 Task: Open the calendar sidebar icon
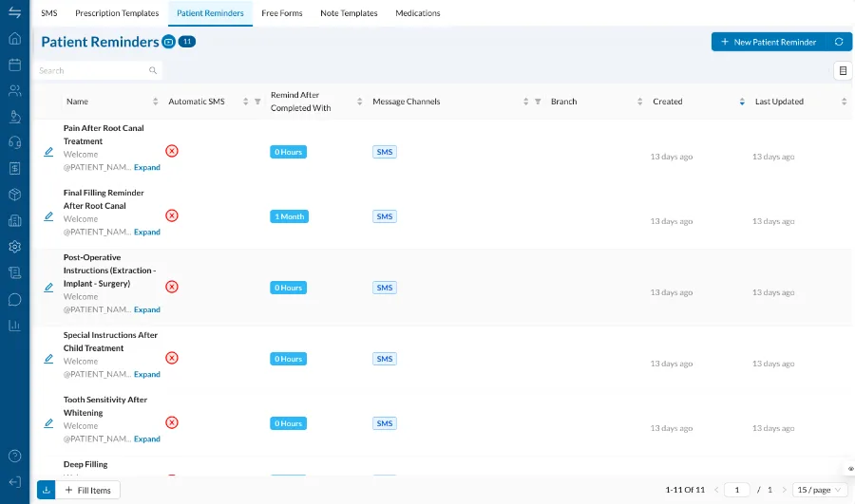[x=14, y=65]
